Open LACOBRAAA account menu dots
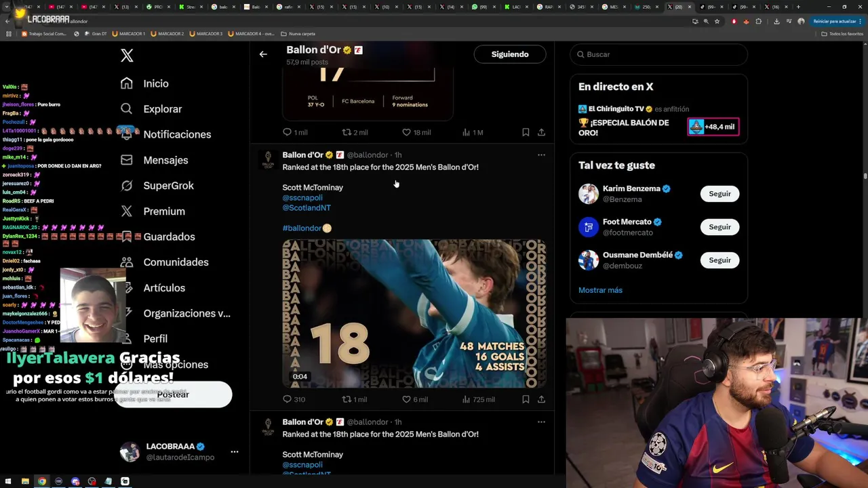Screen dimensions: 868x488 234,451
